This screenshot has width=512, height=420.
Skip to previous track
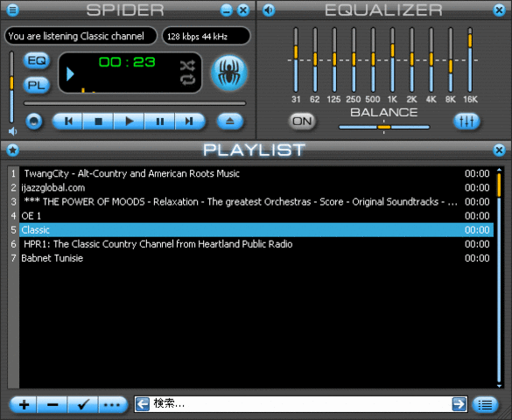(68, 122)
